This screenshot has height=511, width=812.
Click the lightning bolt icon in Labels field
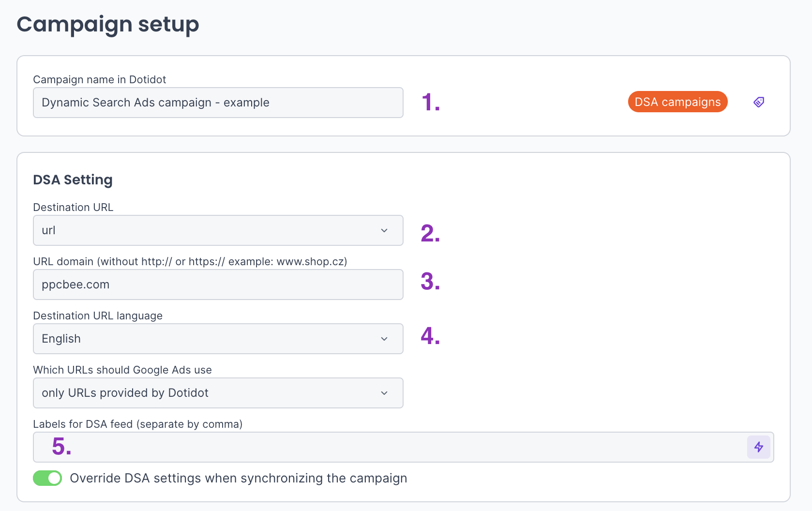click(x=758, y=447)
